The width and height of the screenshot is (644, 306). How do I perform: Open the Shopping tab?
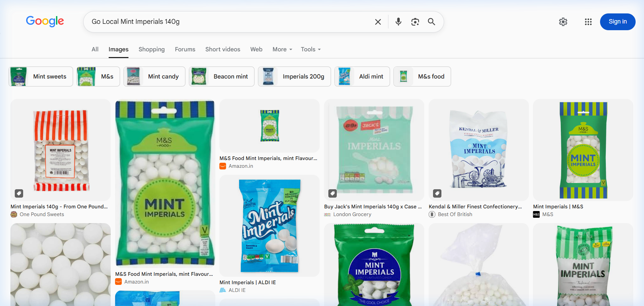click(152, 49)
